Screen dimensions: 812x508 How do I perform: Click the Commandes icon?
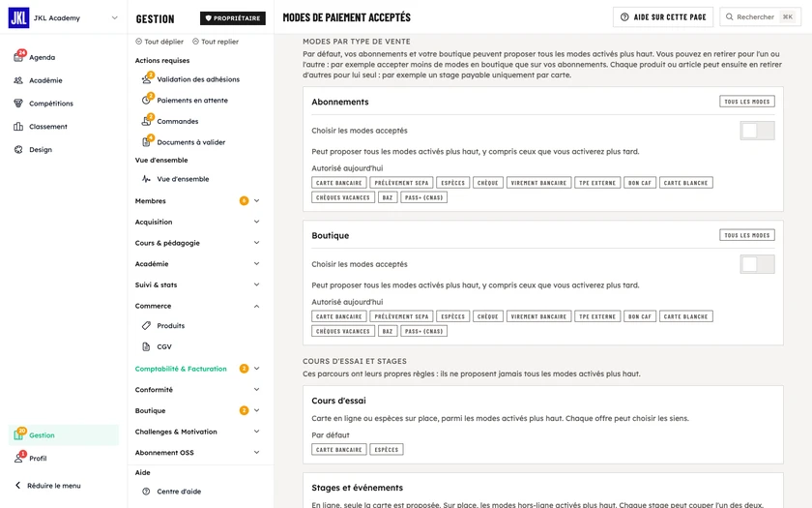tap(146, 121)
